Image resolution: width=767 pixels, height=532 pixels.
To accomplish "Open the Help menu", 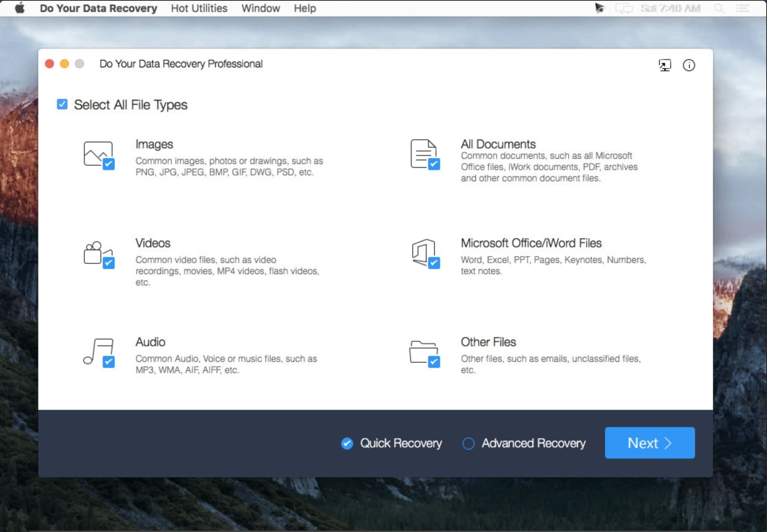I will coord(304,8).
